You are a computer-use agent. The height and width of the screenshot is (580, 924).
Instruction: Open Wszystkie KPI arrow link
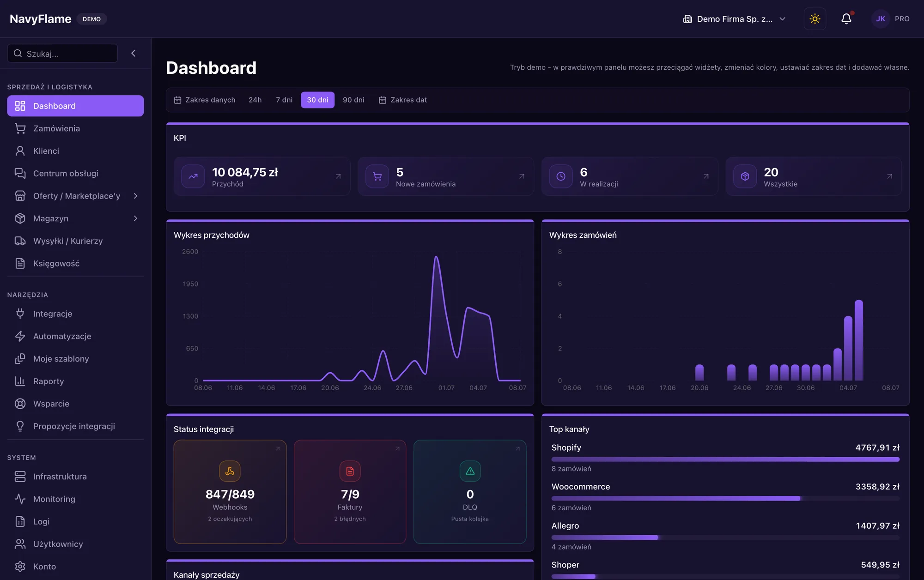[x=889, y=176]
